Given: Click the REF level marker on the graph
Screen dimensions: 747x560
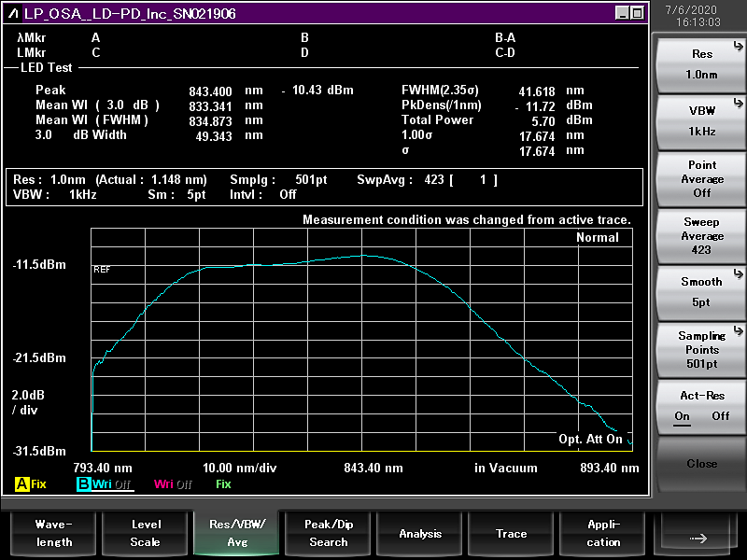Looking at the screenshot, I should (102, 269).
